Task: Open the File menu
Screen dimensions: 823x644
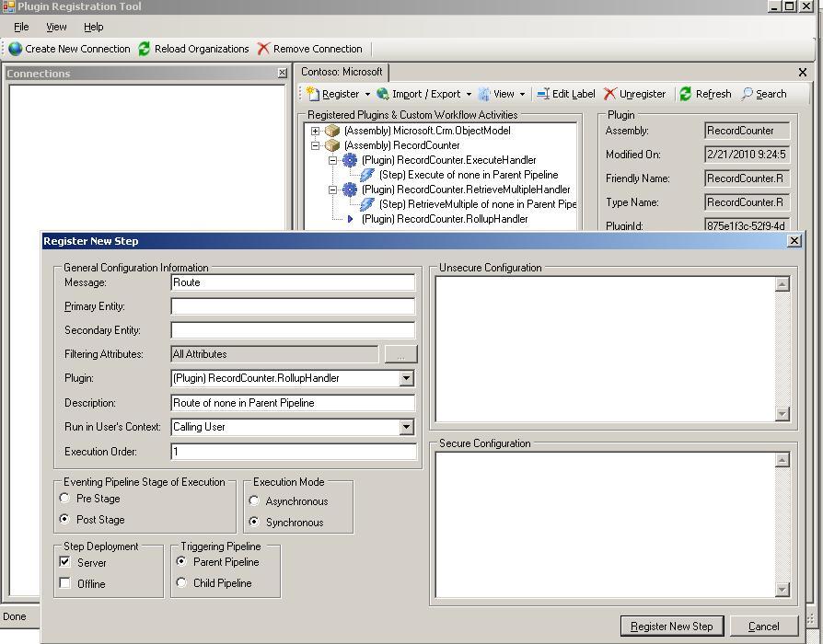Action: tap(21, 27)
